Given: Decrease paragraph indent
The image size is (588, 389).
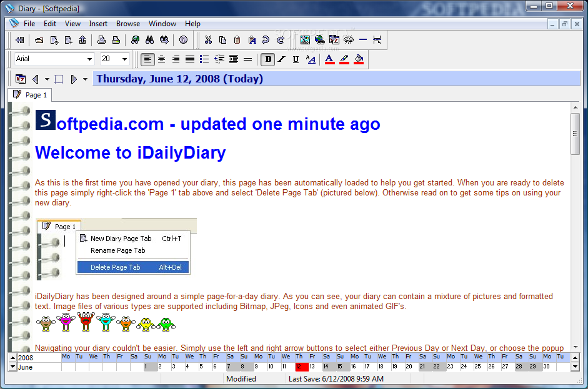Looking at the screenshot, I should (219, 59).
